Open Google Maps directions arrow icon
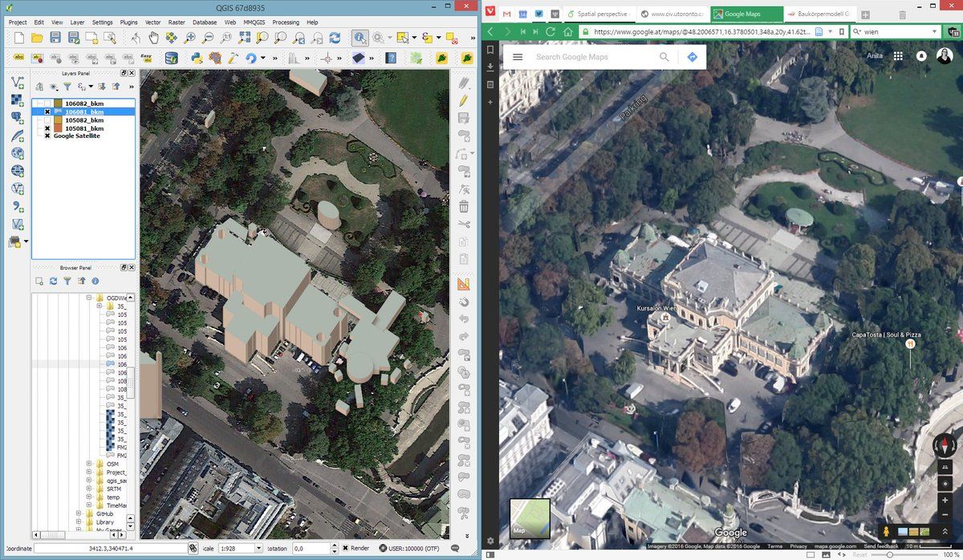 [692, 57]
